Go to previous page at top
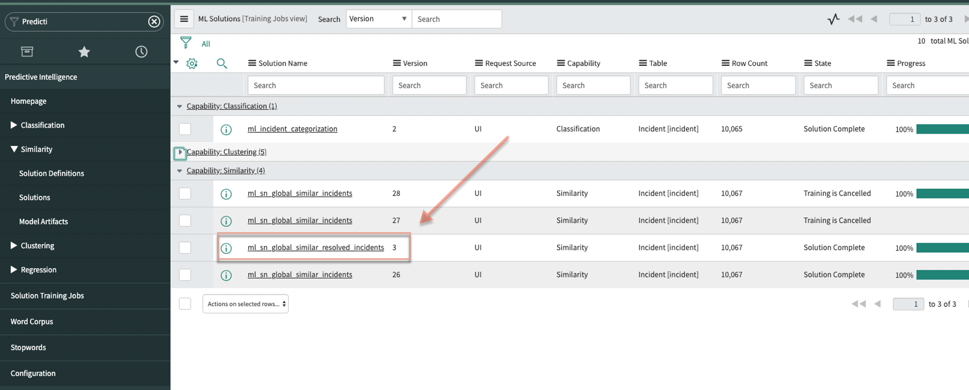Screen dimensions: 969x390 click(x=874, y=19)
